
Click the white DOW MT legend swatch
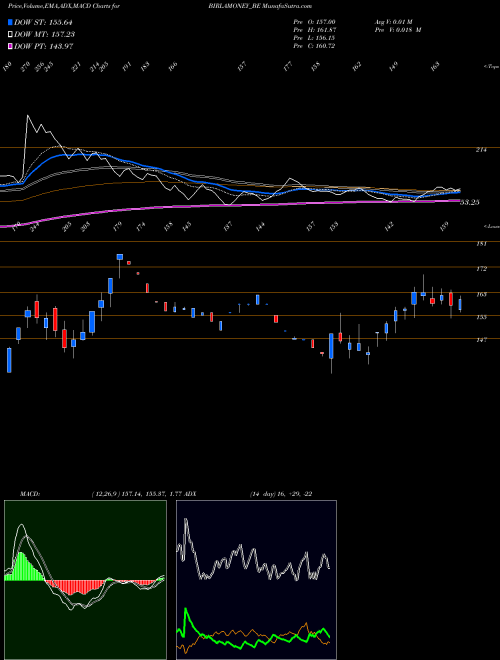click(10, 34)
